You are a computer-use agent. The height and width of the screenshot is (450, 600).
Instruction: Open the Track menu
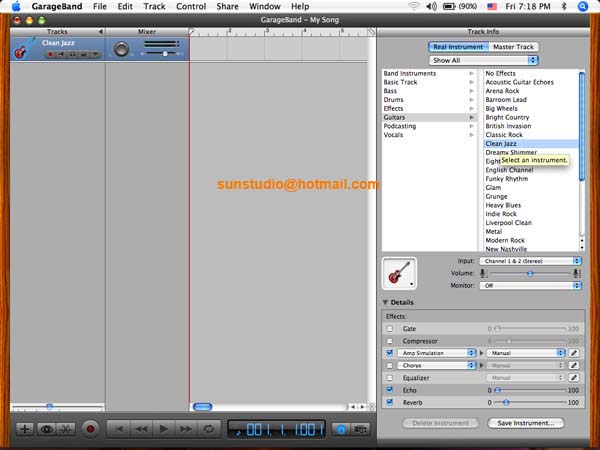154,7
